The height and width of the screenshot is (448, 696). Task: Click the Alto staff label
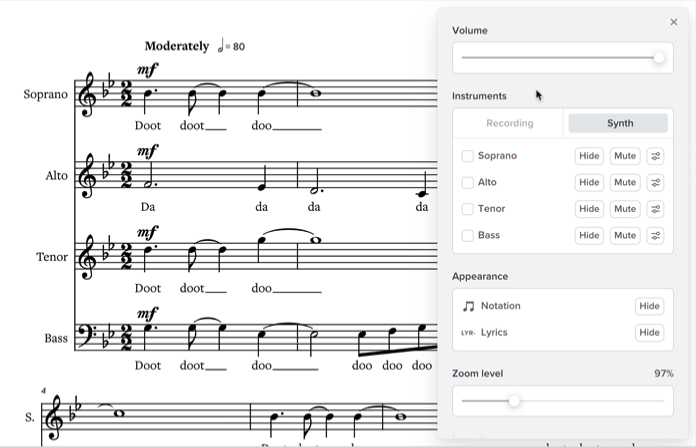(x=56, y=176)
